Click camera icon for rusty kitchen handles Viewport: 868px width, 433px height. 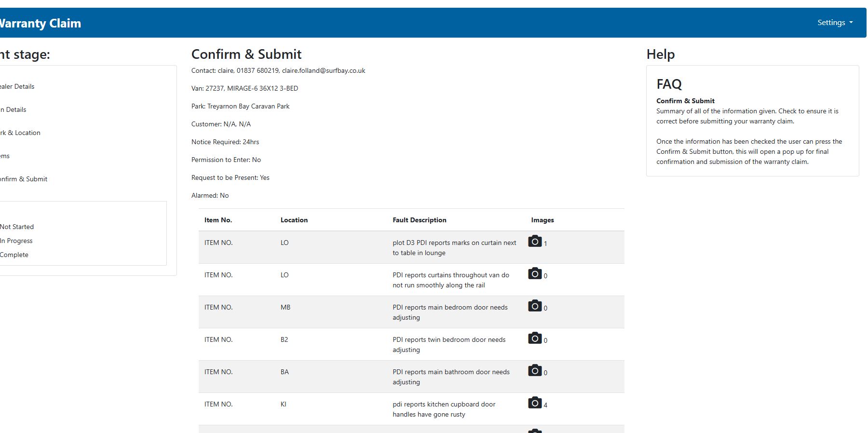(x=535, y=403)
